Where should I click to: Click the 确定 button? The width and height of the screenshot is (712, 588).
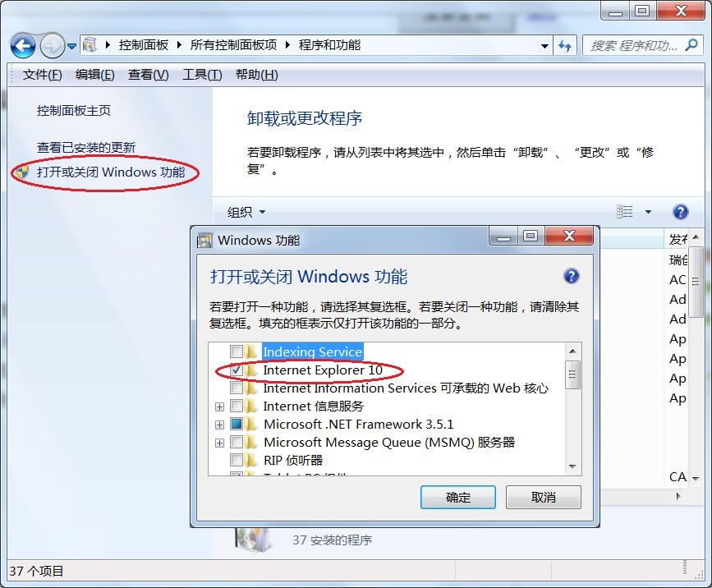click(x=457, y=497)
